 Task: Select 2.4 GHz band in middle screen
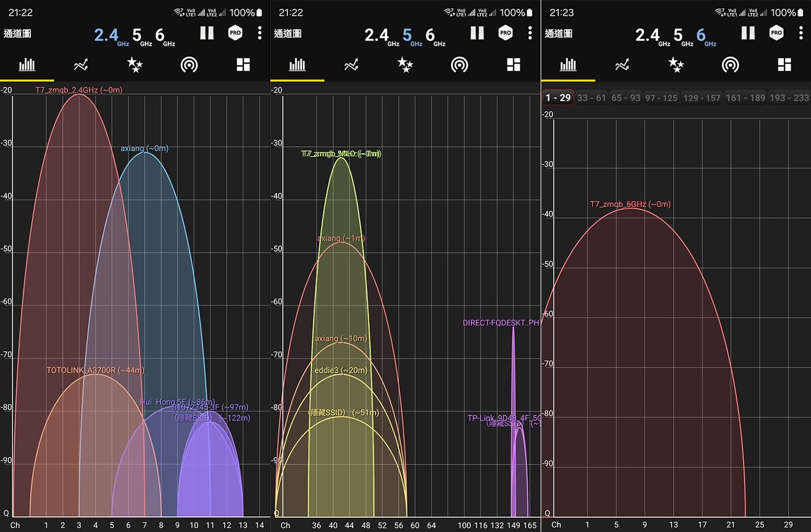tap(381, 36)
